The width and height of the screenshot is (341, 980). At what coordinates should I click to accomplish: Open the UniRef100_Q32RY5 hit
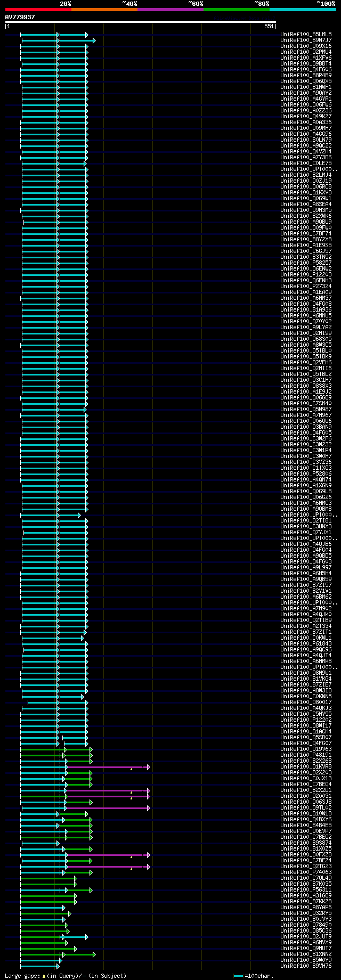click(306, 913)
